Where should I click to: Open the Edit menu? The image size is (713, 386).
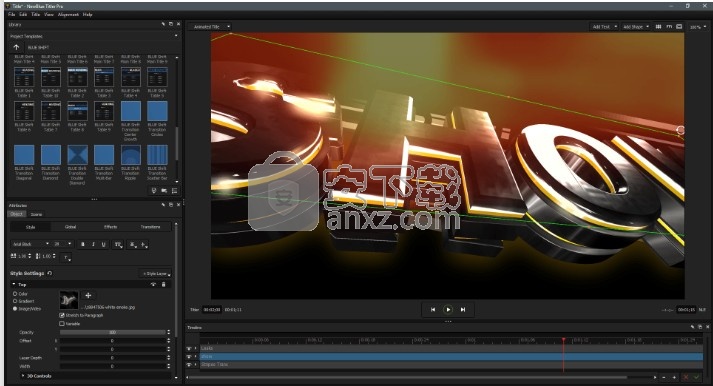pos(23,15)
